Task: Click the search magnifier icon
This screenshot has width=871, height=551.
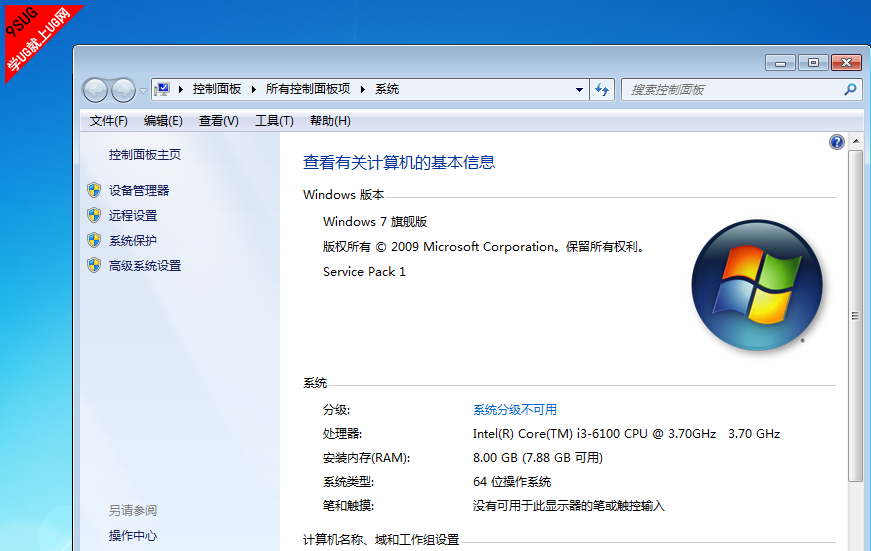Action: click(850, 89)
